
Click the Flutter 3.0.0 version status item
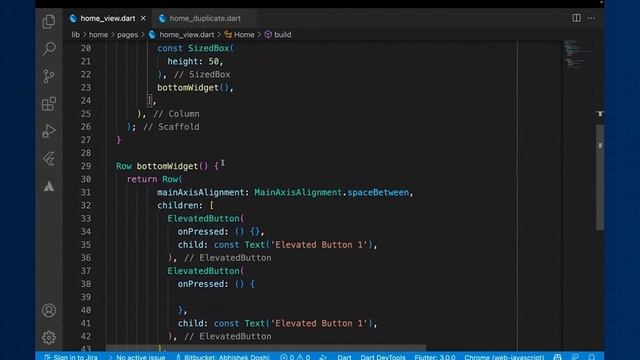(x=435, y=357)
